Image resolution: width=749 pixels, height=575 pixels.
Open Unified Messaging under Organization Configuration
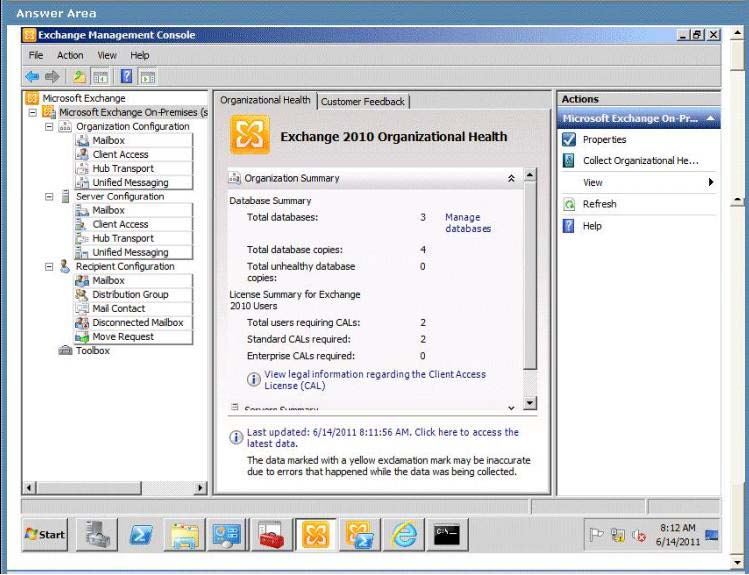point(130,182)
